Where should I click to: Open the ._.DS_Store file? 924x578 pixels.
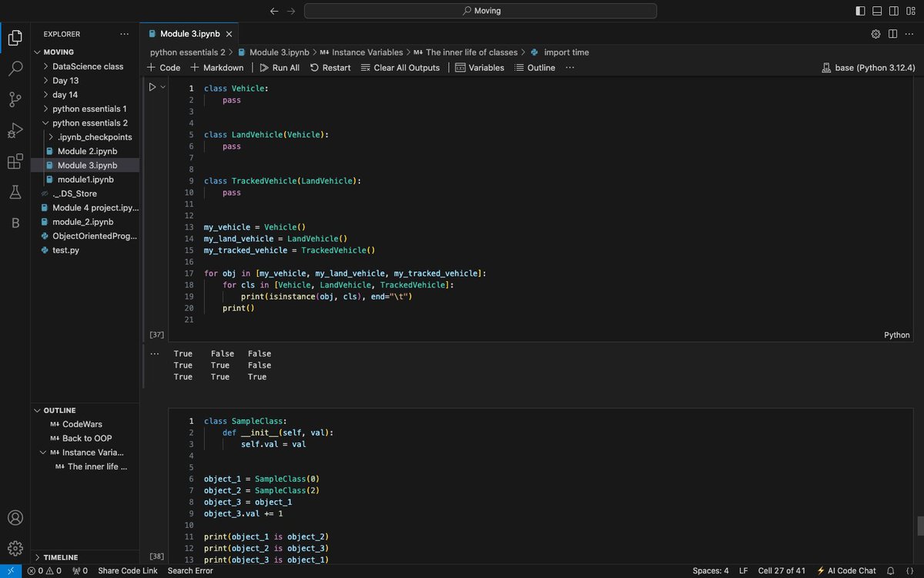85,193
